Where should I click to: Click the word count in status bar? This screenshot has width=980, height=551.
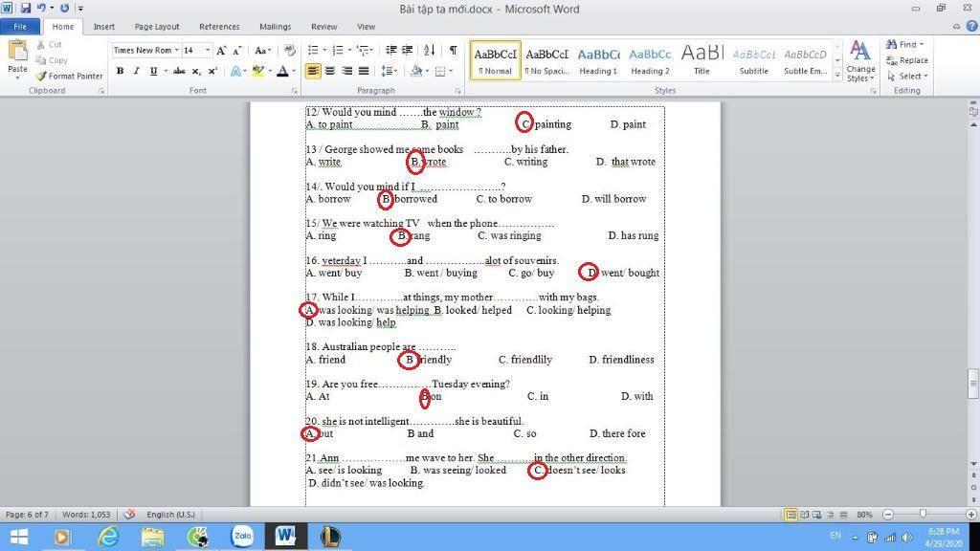point(86,514)
